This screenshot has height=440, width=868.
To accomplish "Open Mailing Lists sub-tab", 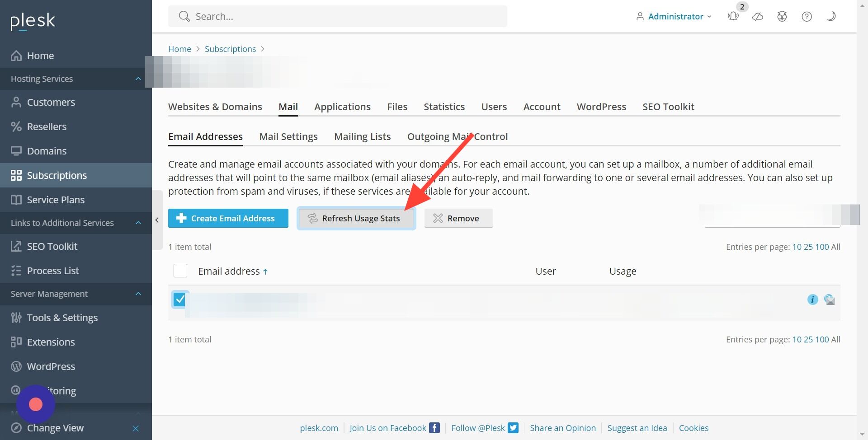I will tap(362, 136).
